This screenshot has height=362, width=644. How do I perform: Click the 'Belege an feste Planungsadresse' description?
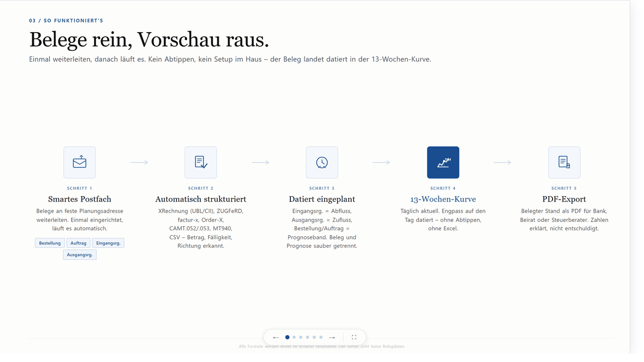79,220
